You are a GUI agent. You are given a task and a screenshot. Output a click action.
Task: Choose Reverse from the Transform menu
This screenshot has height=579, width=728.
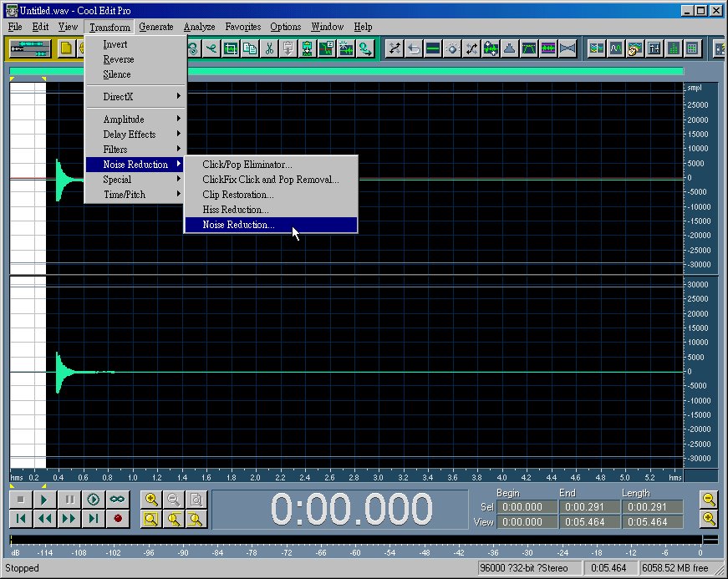(x=135, y=59)
